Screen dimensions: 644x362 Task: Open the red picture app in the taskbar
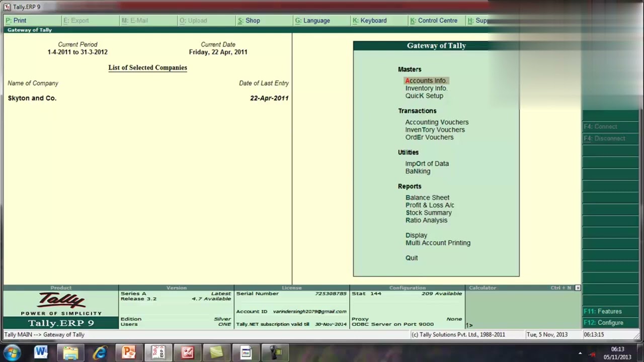click(x=188, y=352)
